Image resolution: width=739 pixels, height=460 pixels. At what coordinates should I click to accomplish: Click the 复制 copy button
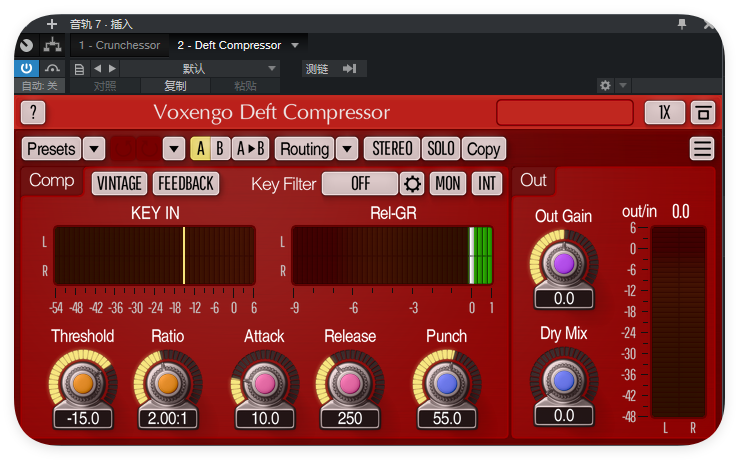175,86
